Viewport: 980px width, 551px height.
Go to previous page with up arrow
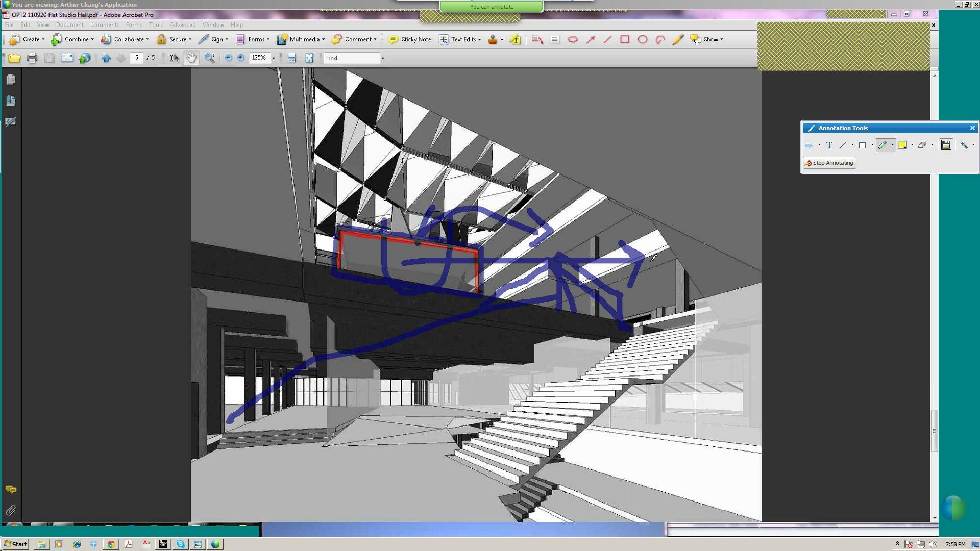point(106,58)
